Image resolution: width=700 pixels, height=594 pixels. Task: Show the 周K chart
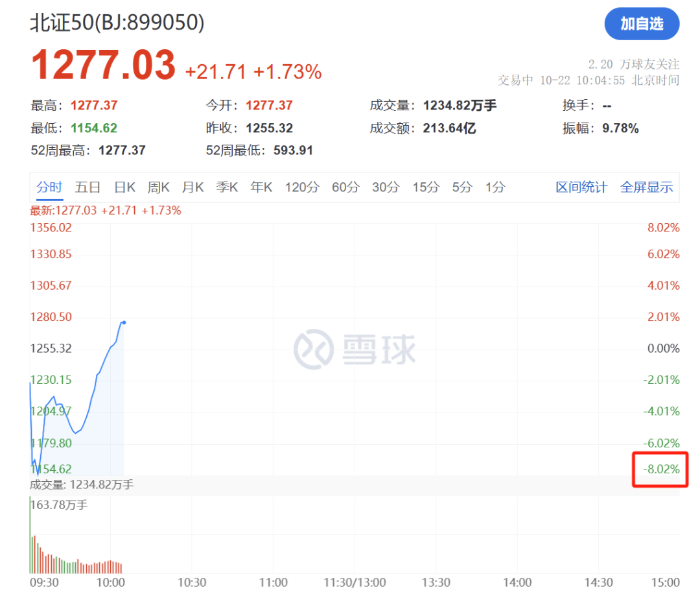pyautogui.click(x=158, y=187)
